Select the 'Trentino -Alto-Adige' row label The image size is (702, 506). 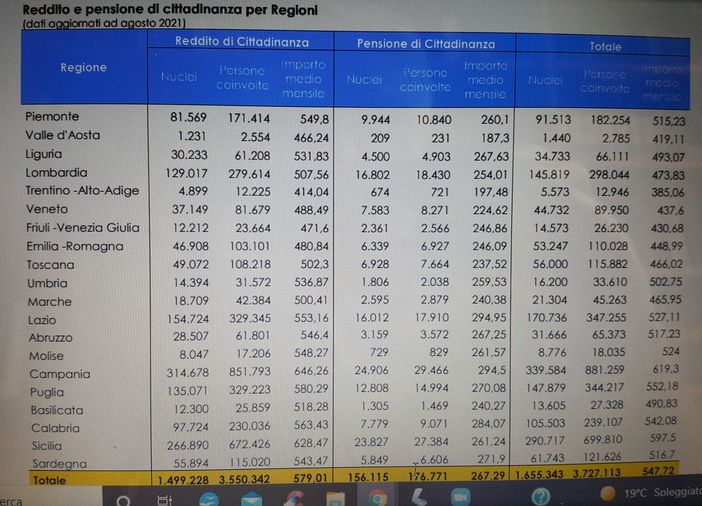click(82, 191)
